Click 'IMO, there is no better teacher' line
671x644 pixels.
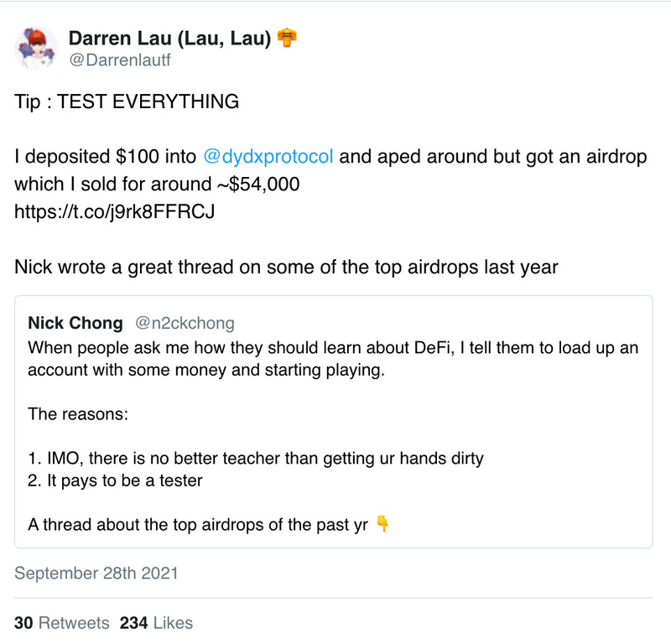pyautogui.click(x=256, y=459)
